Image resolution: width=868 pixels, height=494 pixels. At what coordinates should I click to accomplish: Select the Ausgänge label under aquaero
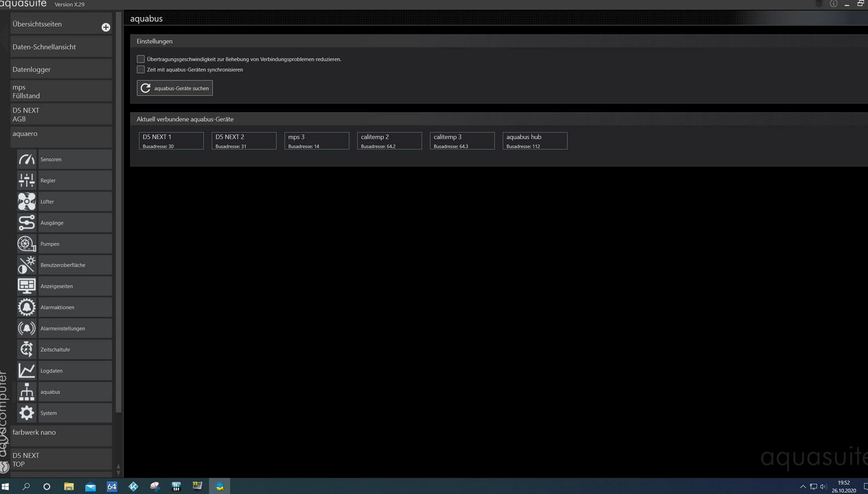(75, 223)
